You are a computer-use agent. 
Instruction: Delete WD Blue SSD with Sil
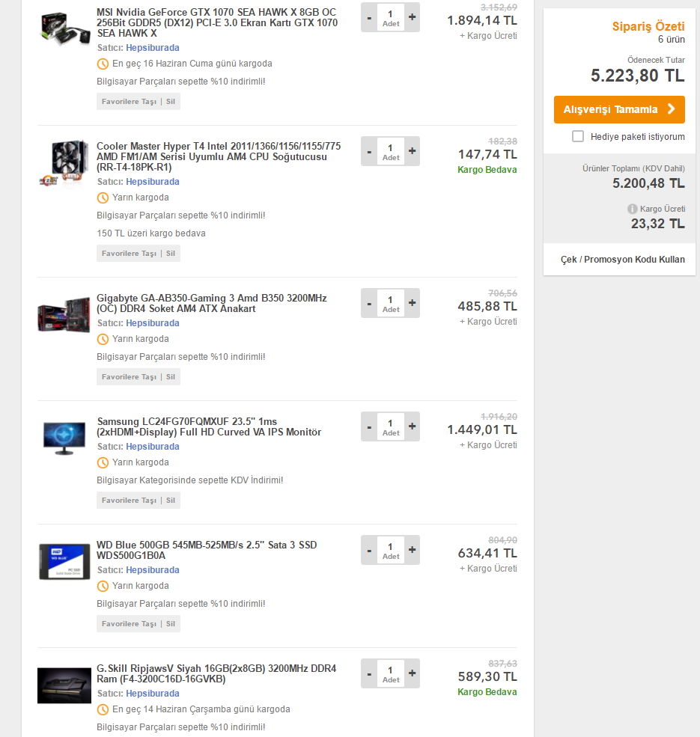(x=170, y=624)
